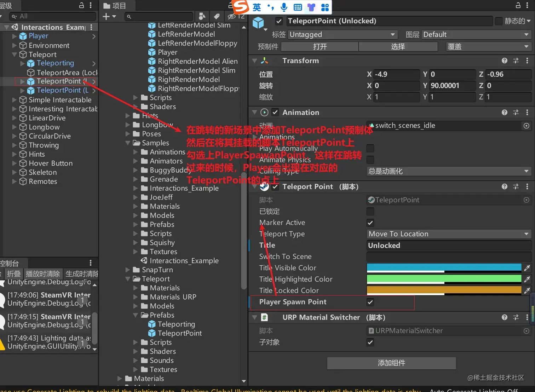The image size is (535, 392).
Task: Open Transform component preset settings icon
Action: tap(516, 61)
